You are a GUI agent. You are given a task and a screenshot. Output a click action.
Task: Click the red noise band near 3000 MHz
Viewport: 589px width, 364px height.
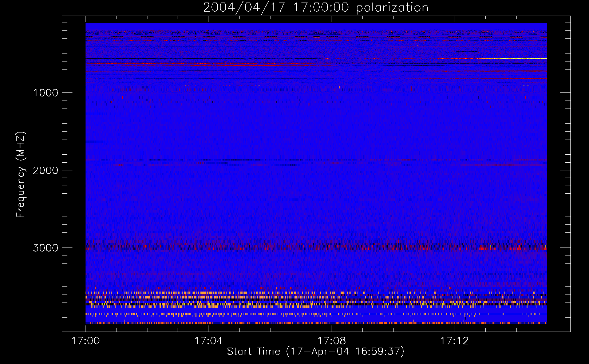point(316,246)
